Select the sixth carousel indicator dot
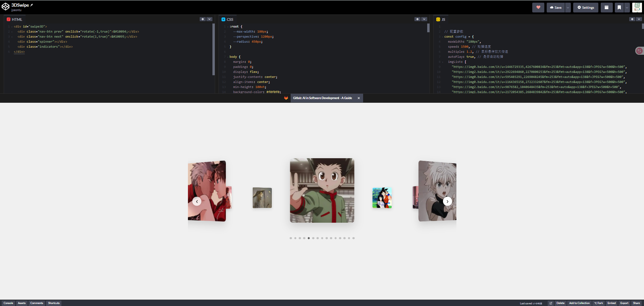Viewport: 644px width, 306px height. pos(313,238)
